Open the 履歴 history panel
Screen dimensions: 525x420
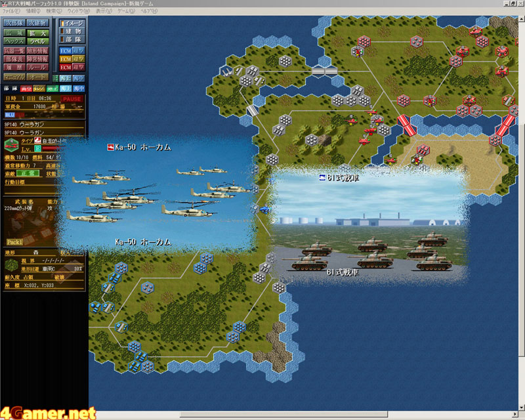point(14,67)
